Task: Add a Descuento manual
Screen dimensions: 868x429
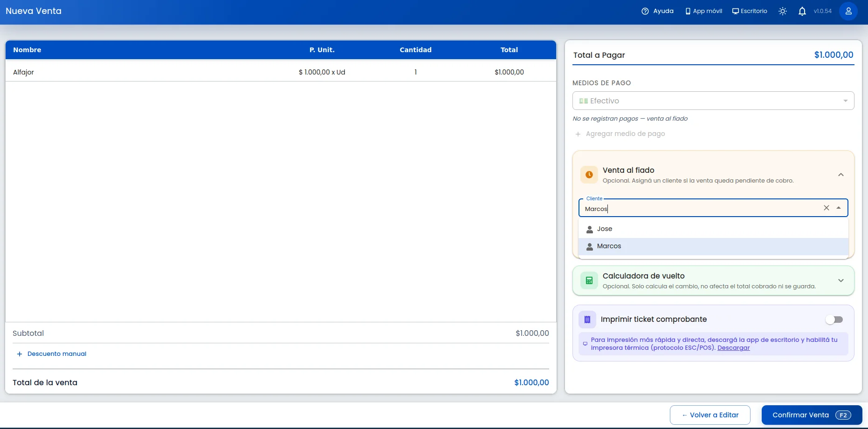Action: 51,354
